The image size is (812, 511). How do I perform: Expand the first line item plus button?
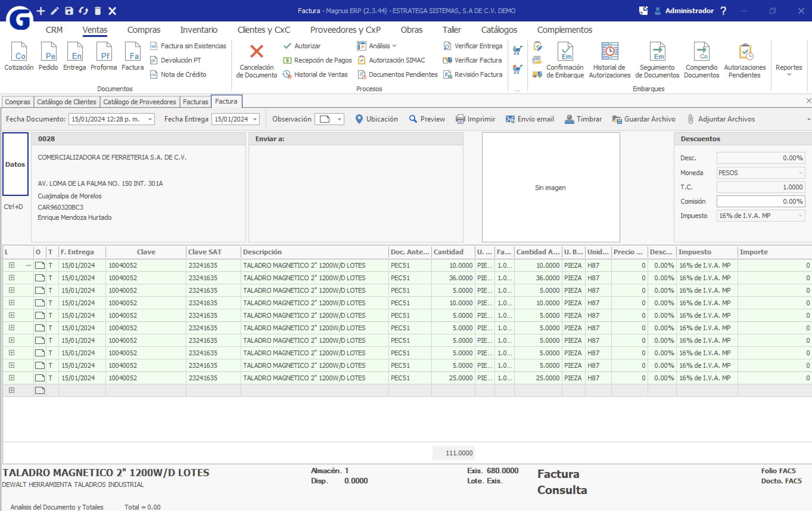tap(11, 265)
